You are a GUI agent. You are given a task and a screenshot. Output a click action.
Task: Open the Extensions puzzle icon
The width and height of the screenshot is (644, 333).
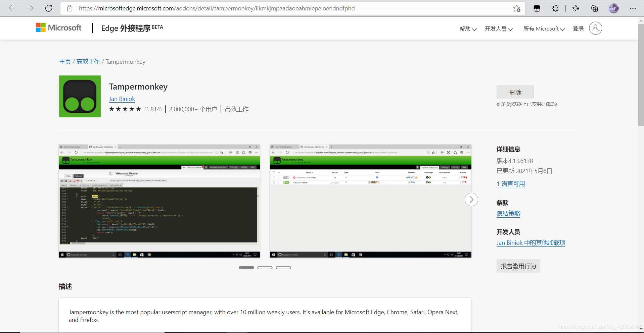tap(555, 8)
